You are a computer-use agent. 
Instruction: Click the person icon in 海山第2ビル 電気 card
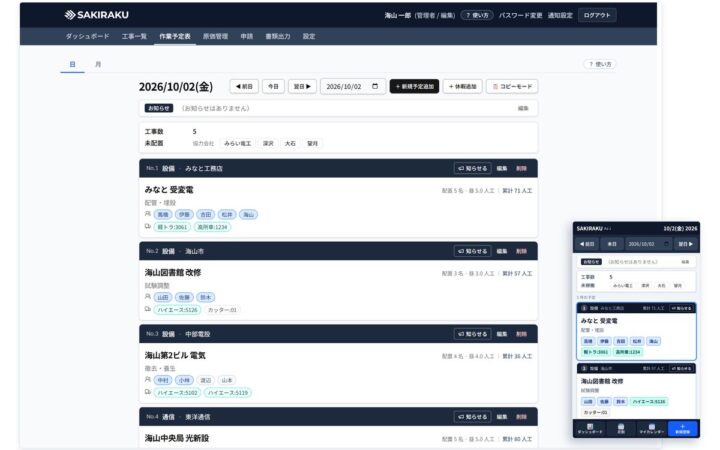[147, 379]
